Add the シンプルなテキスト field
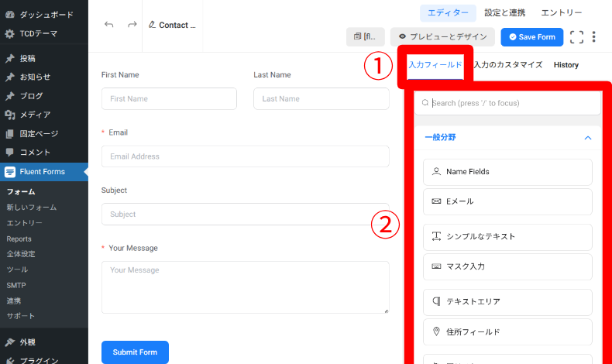 [x=507, y=236]
